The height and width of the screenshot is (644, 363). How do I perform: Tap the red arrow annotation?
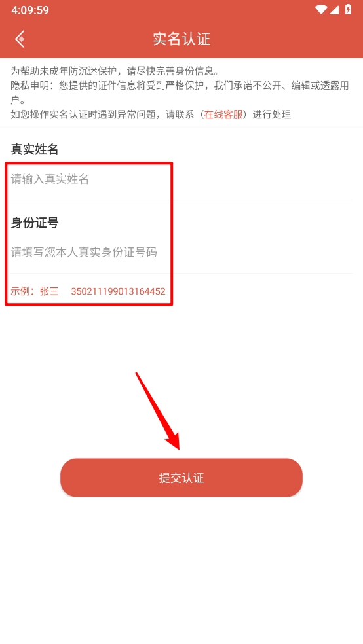[158, 411]
